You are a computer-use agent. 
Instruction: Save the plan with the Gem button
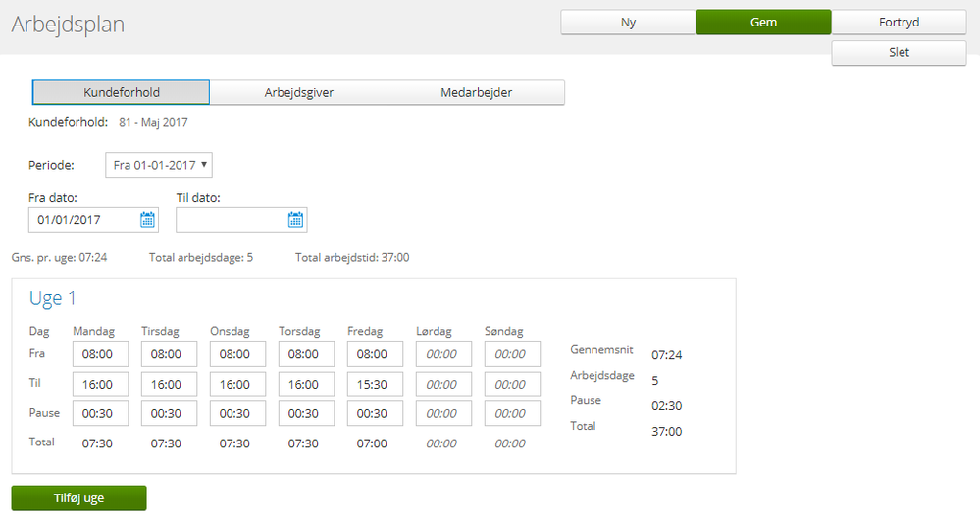point(764,22)
